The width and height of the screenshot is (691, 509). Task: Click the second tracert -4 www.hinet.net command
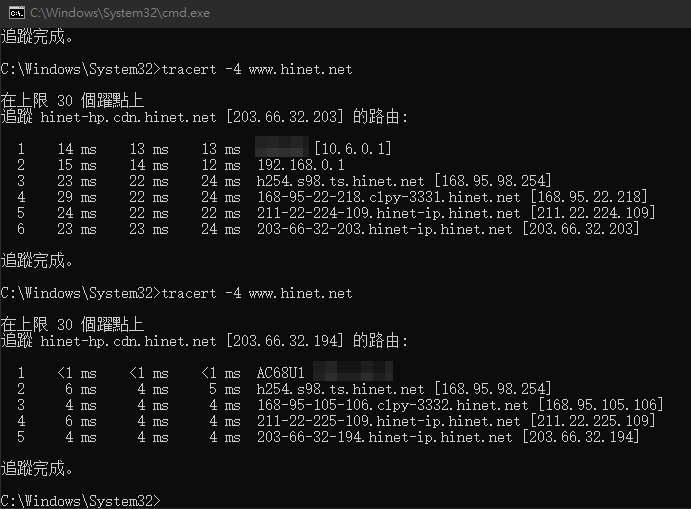[257, 293]
